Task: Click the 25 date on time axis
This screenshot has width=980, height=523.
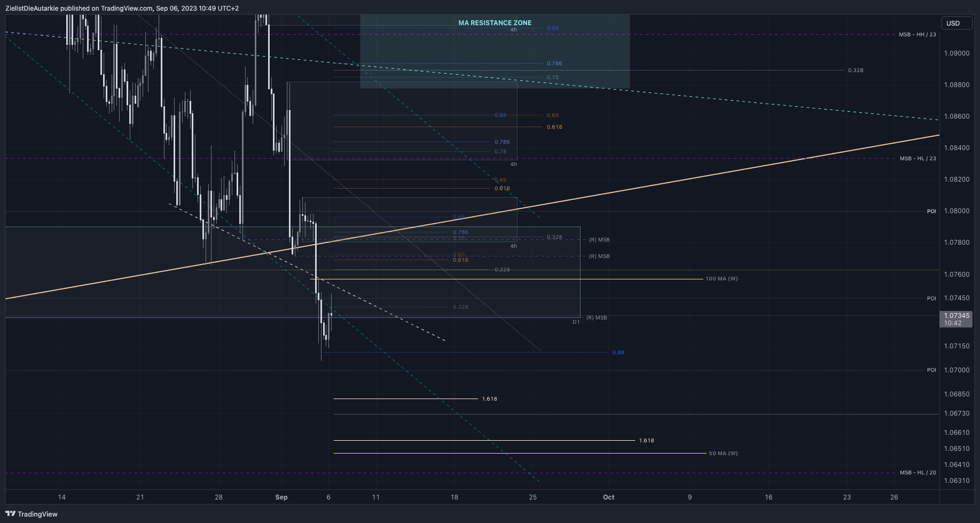Action: click(x=533, y=497)
